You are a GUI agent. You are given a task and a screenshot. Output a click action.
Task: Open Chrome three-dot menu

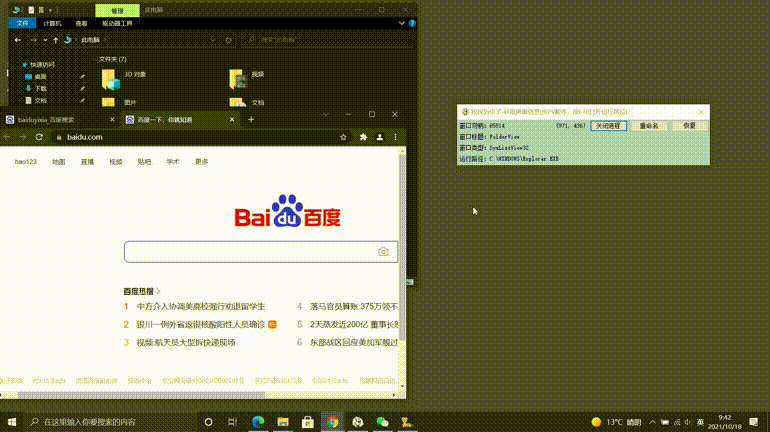pyautogui.click(x=395, y=137)
